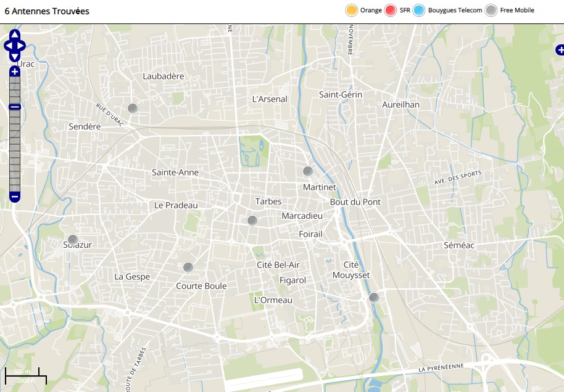The image size is (564, 392).
Task: Pan the map down with the arrow
Action: click(15, 57)
